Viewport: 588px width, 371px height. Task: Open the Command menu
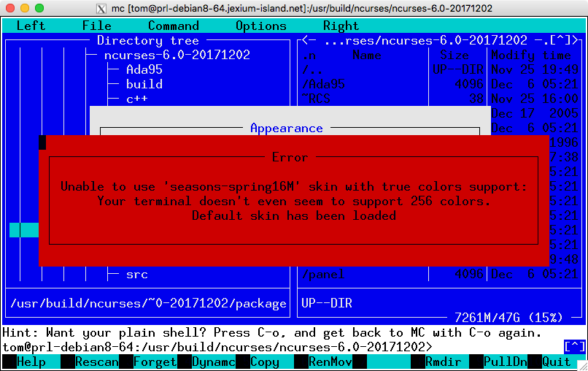[173, 26]
